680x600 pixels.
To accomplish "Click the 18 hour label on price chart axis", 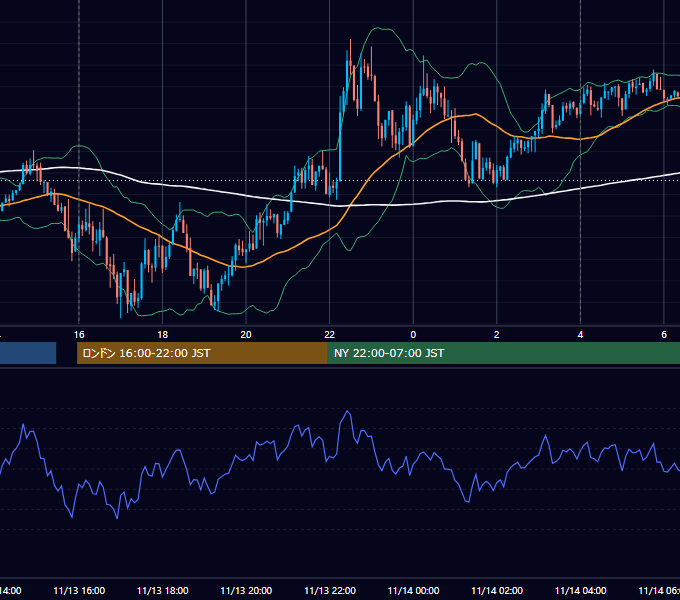I will pos(163,335).
